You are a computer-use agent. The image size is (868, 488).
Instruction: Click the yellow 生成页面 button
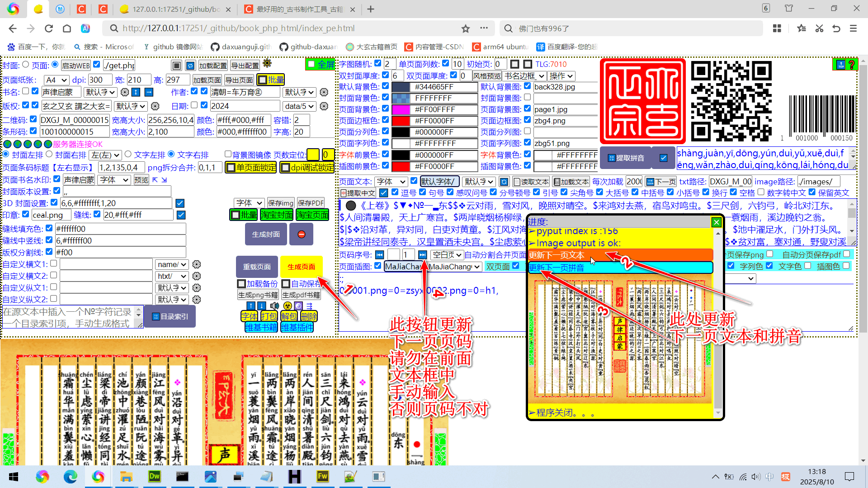pyautogui.click(x=301, y=267)
